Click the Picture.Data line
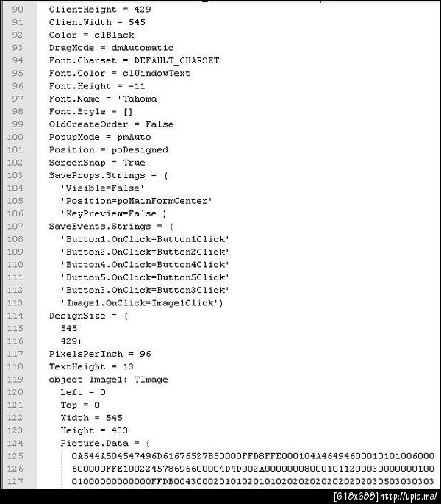The height and width of the screenshot is (504, 441). tap(105, 444)
